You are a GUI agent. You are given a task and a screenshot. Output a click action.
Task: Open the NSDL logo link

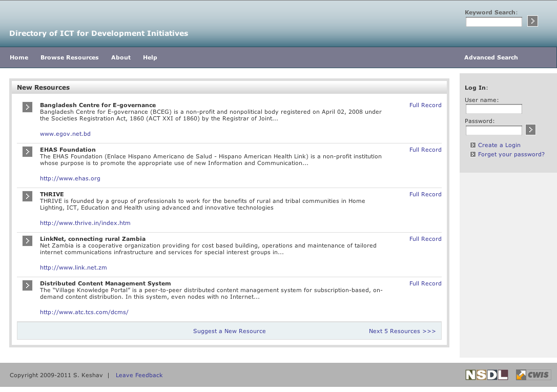click(x=486, y=375)
